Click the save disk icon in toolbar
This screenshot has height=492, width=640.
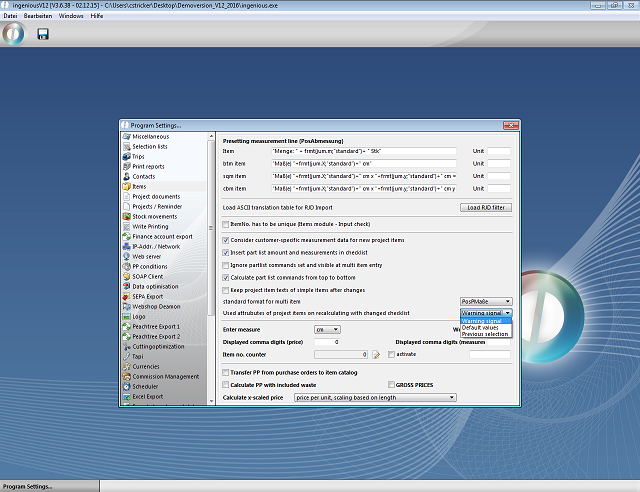(43, 34)
